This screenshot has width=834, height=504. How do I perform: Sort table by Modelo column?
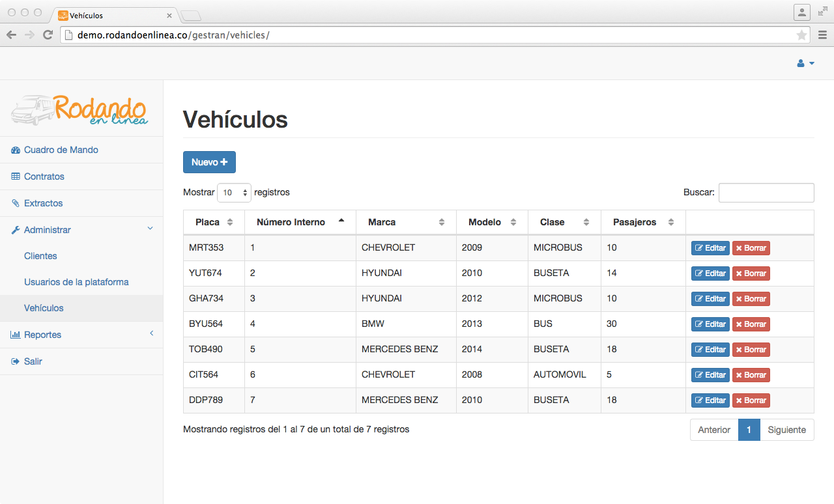492,222
